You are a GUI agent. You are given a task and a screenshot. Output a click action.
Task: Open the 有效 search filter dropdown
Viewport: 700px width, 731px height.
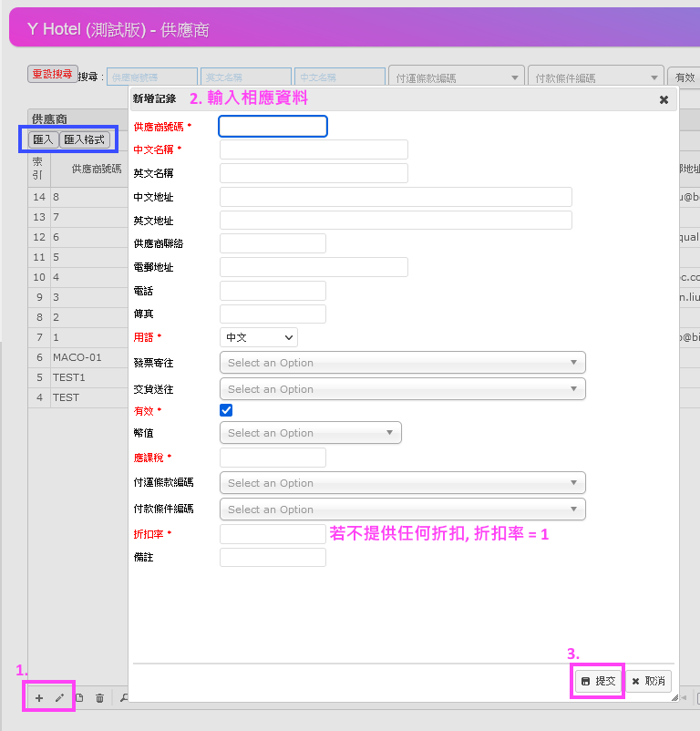coord(685,77)
